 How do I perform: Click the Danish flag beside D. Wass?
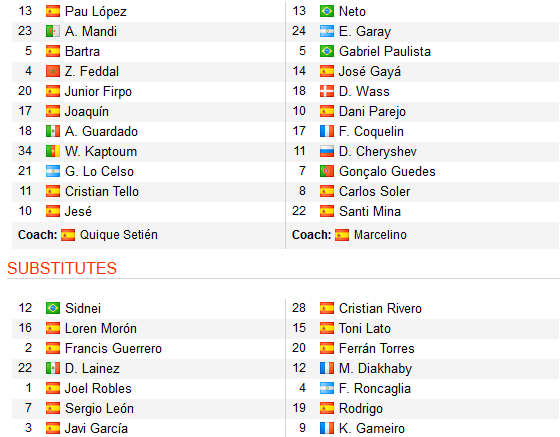pyautogui.click(x=327, y=91)
